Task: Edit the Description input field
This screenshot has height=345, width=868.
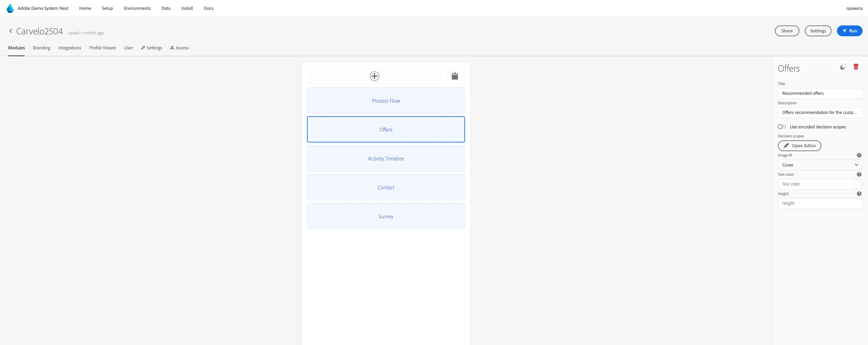Action: [x=820, y=113]
